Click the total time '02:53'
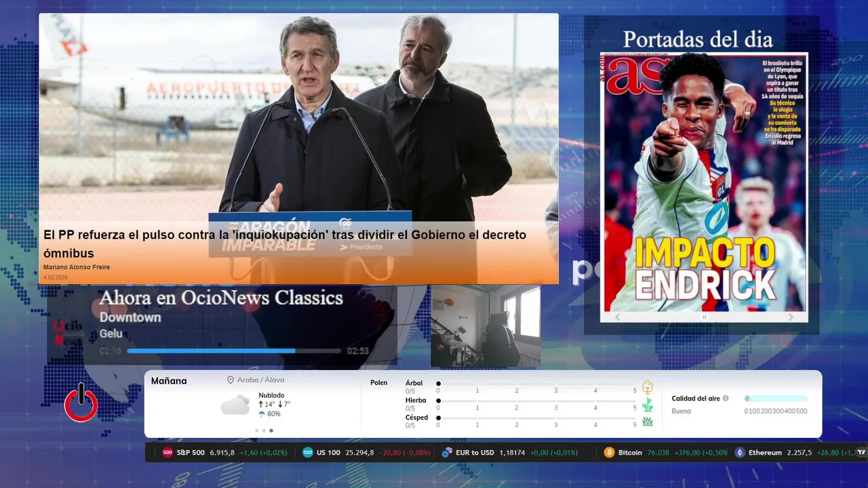Screen dimensions: 868x488 click(x=358, y=351)
